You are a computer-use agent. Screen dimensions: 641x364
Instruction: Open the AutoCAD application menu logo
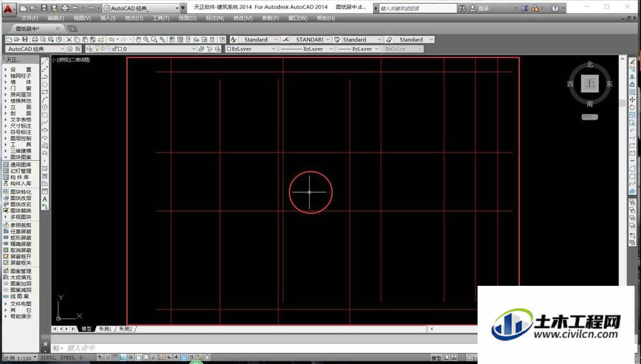pyautogui.click(x=8, y=8)
